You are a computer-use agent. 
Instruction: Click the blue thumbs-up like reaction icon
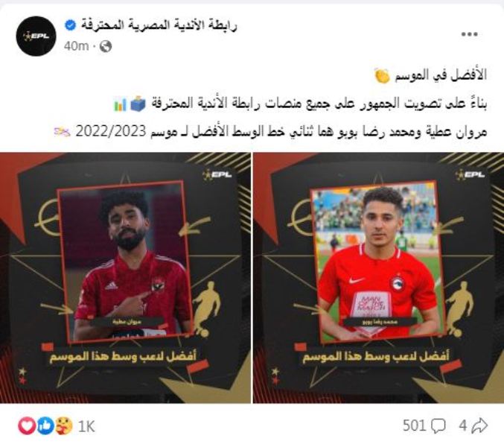click(45, 425)
